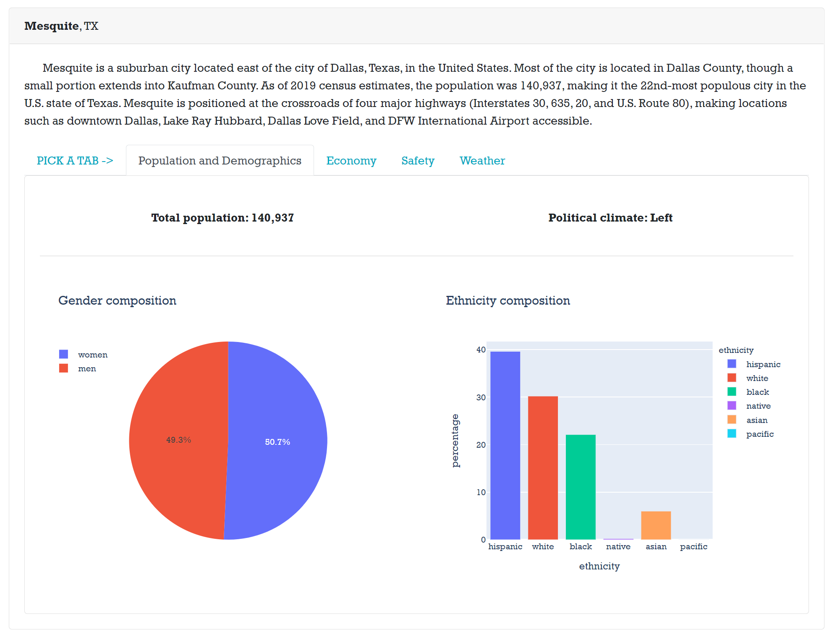The height and width of the screenshot is (637, 840).
Task: Switch to the Safety tab
Action: click(417, 161)
